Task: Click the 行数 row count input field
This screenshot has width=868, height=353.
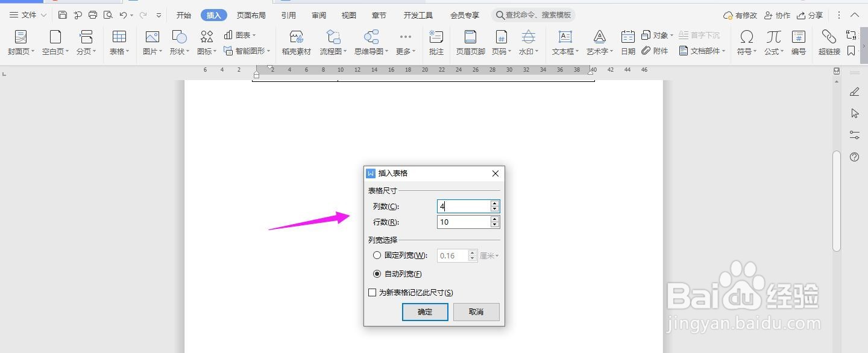Action: [464, 222]
